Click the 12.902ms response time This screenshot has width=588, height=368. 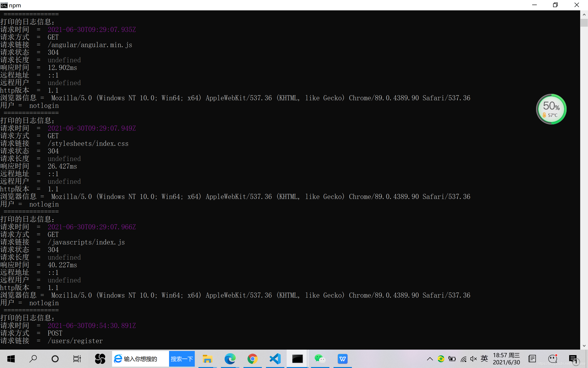click(x=62, y=68)
